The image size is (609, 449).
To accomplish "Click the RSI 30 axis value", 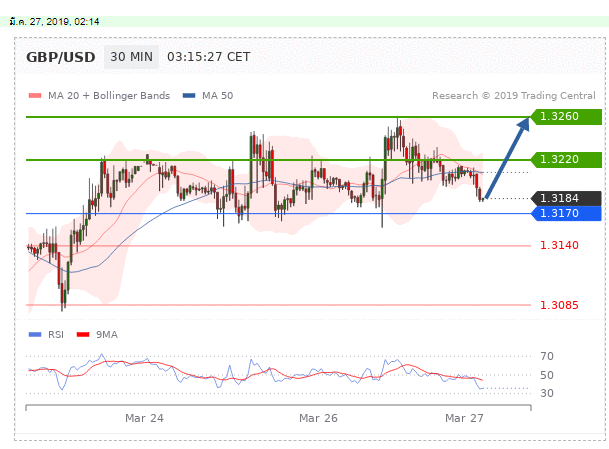I will 547,393.
